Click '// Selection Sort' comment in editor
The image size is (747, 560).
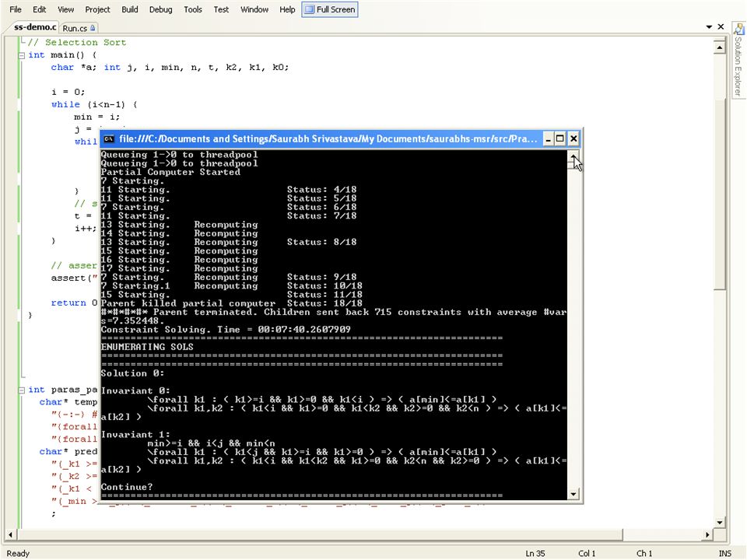77,42
